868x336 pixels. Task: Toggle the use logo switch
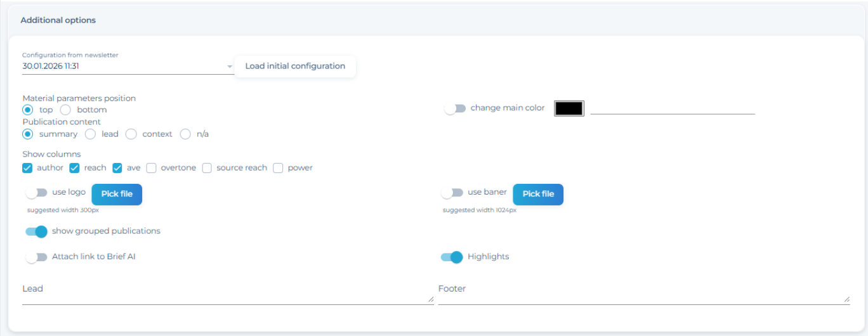pyautogui.click(x=37, y=193)
